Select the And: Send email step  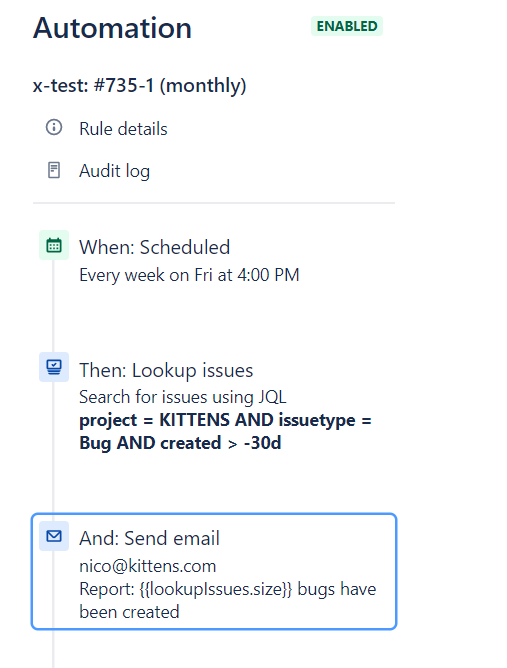(x=214, y=571)
